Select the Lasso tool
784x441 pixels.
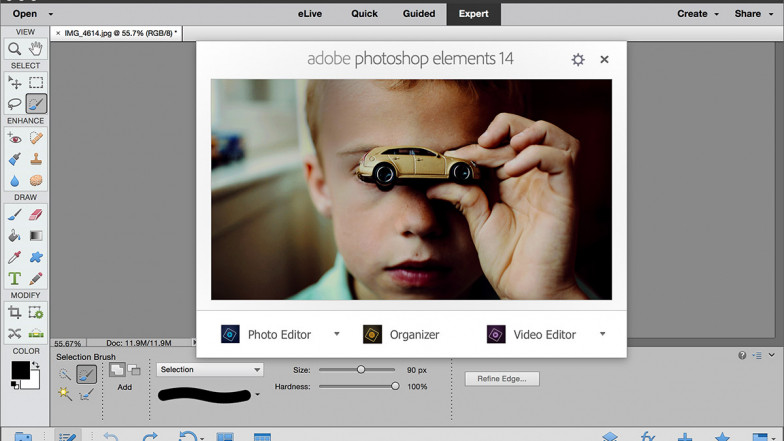click(x=14, y=104)
